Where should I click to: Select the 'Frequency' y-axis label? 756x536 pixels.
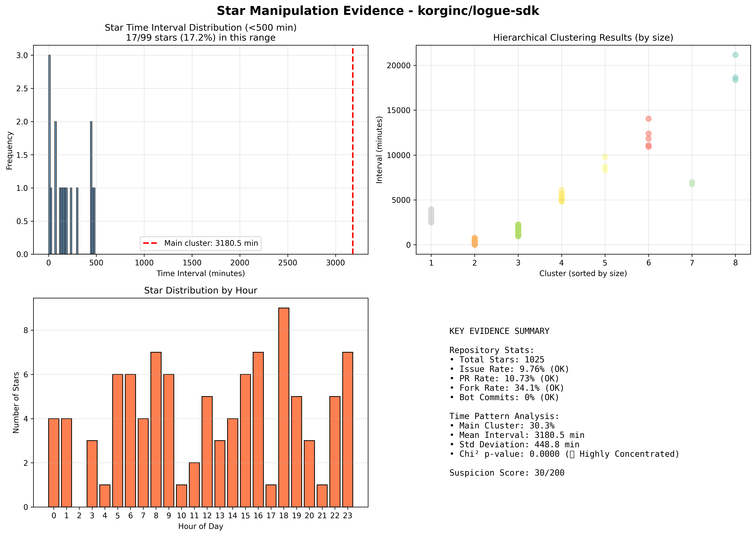(x=10, y=151)
